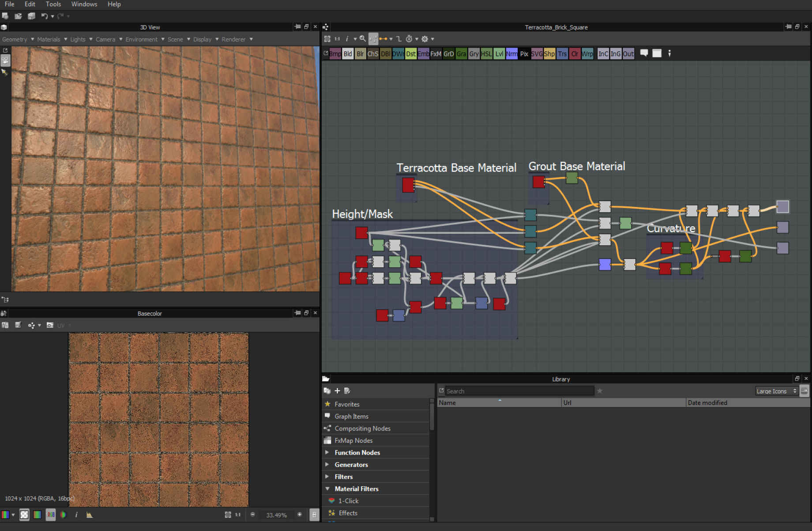Add an Output node via Out

point(628,54)
